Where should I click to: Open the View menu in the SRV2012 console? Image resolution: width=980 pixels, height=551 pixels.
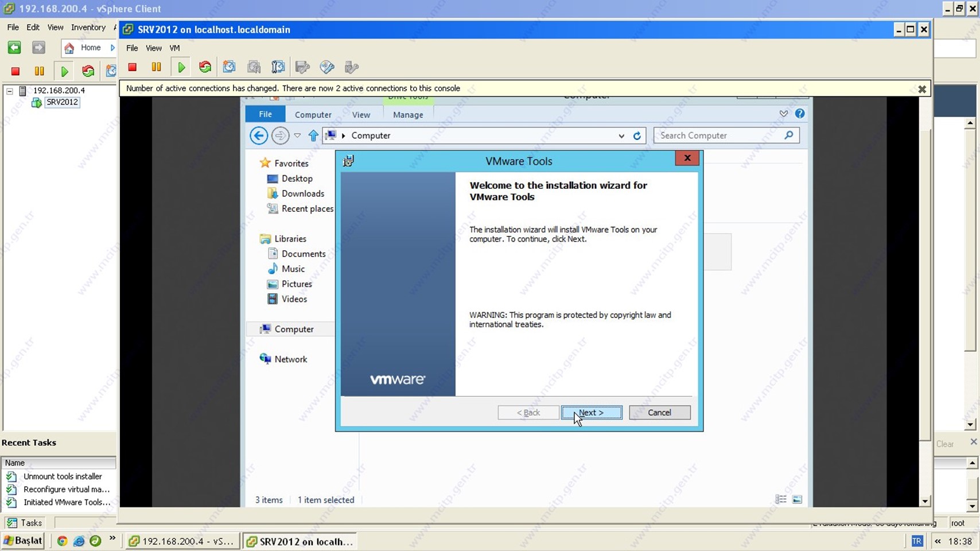153,48
